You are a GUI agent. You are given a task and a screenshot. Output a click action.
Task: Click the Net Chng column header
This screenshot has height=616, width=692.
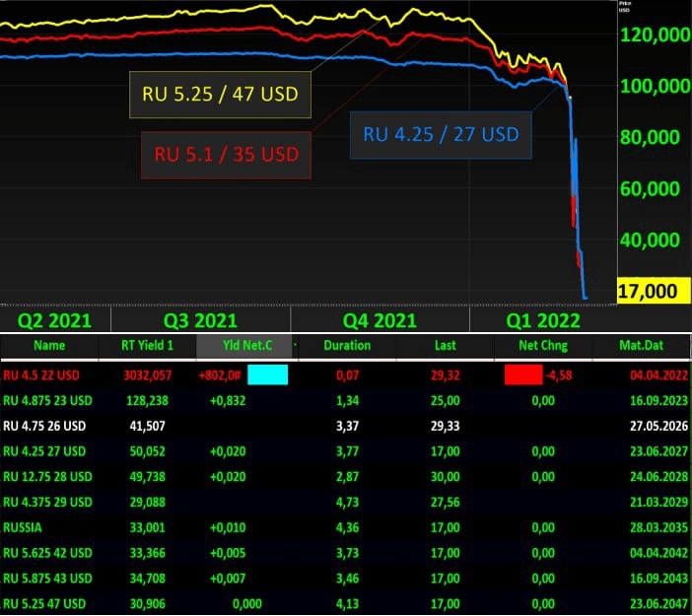pyautogui.click(x=543, y=346)
